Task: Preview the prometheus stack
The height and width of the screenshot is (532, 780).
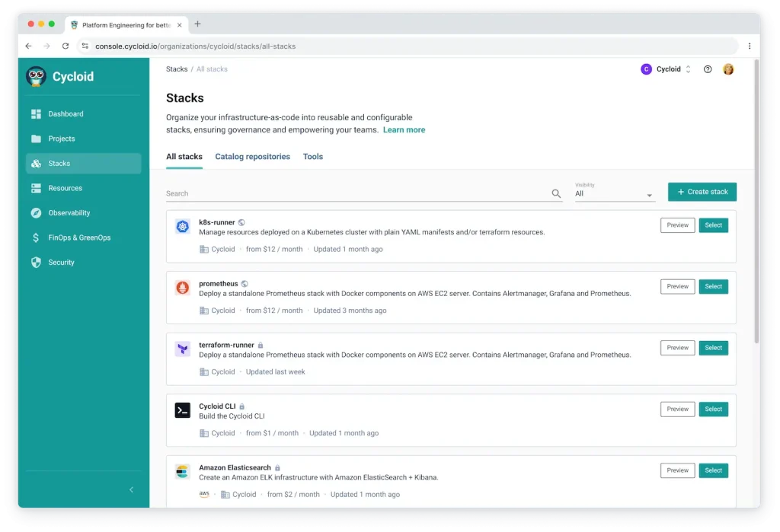Action: pyautogui.click(x=677, y=287)
